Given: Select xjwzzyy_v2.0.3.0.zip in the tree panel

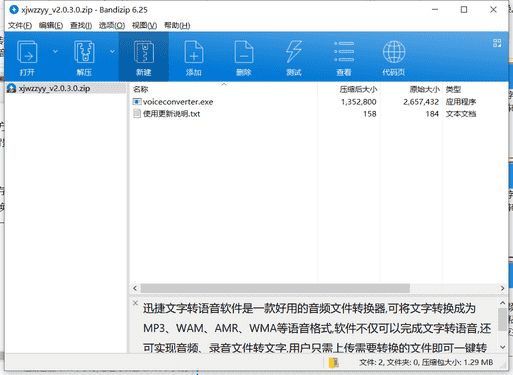Looking at the screenshot, I should [x=54, y=88].
